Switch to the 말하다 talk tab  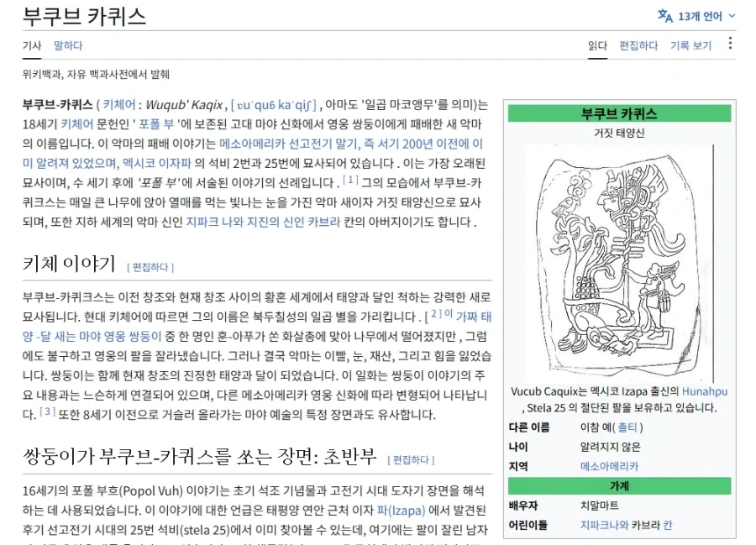point(68,46)
